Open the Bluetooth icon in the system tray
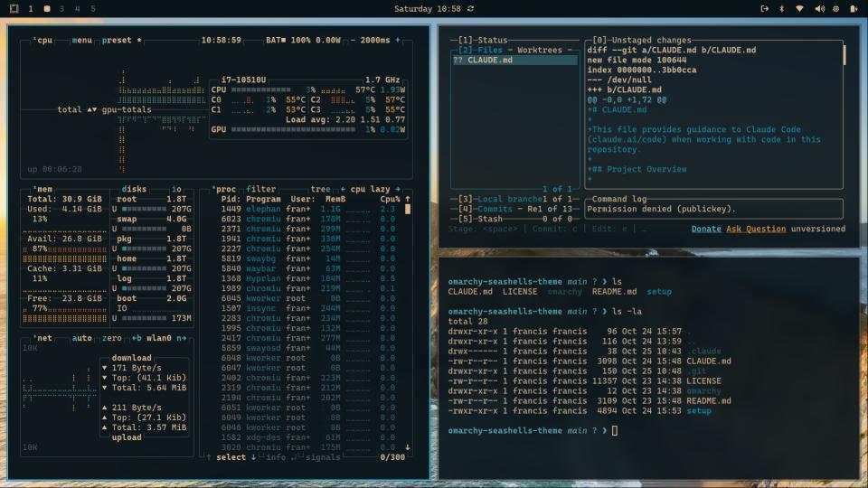The width and height of the screenshot is (868, 488). 782,9
